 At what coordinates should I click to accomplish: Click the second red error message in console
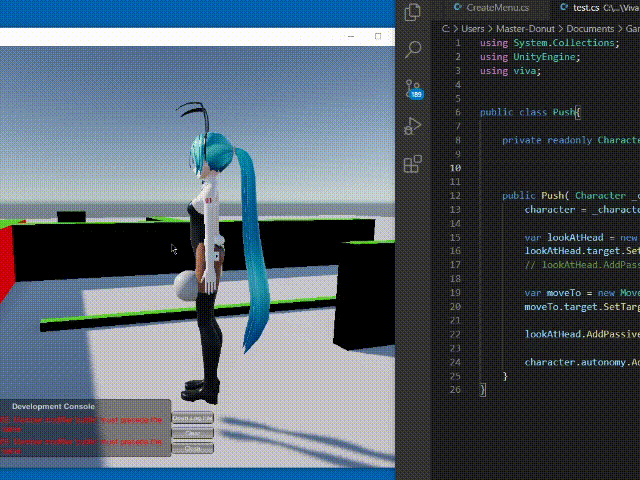(82, 446)
